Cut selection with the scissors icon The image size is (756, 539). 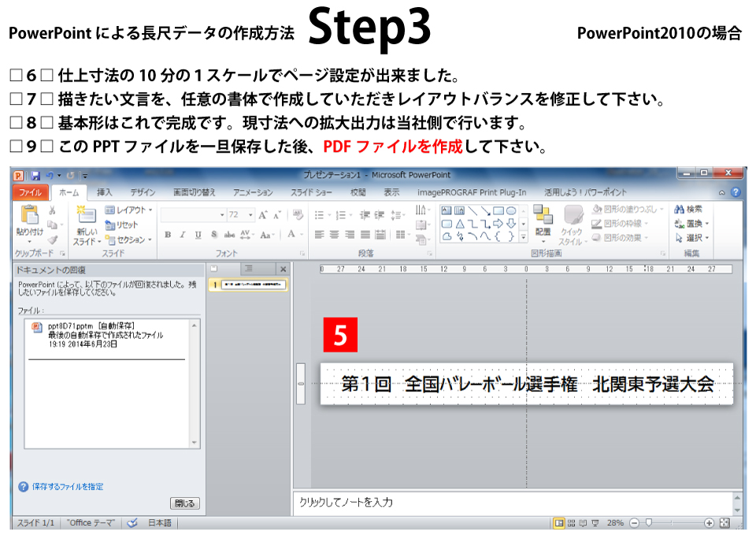53,210
